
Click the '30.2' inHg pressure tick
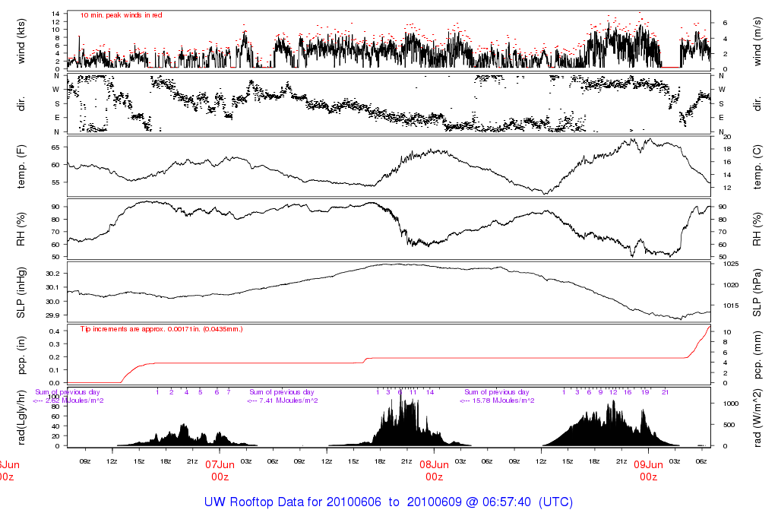coord(52,274)
